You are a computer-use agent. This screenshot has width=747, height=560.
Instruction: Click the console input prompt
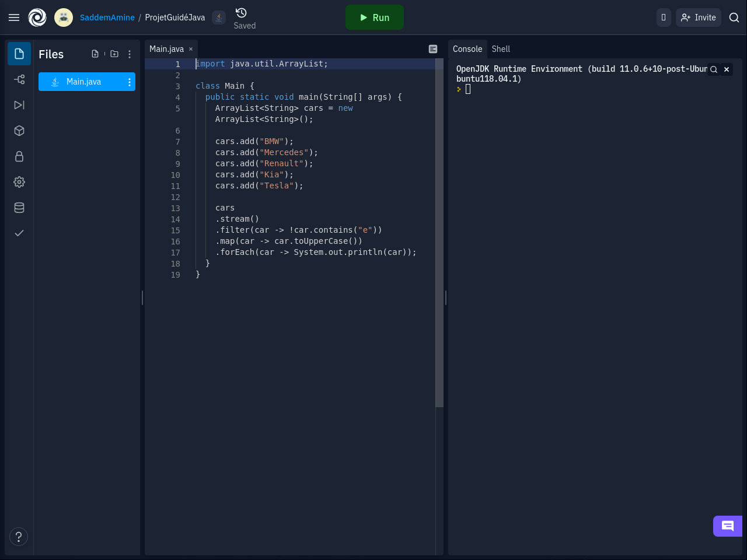(468, 89)
